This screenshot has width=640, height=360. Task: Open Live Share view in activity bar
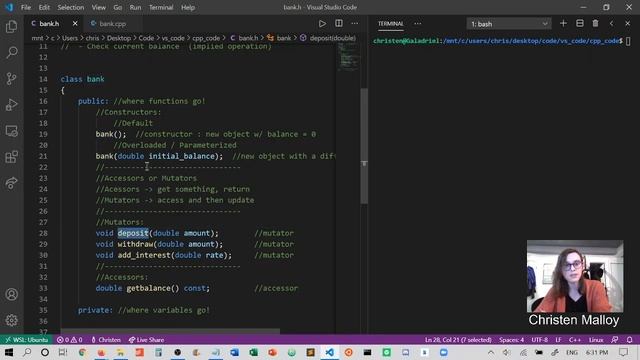11,183
